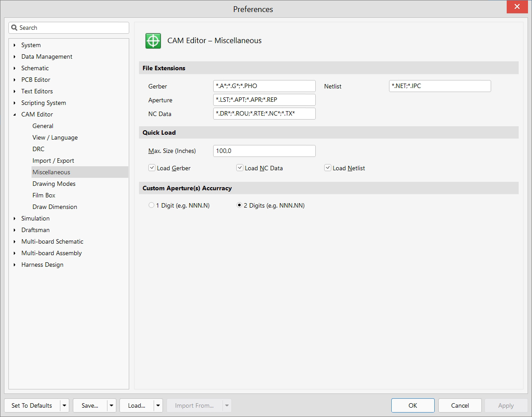Image resolution: width=532 pixels, height=417 pixels.
Task: Open the Set To Defaults dropdown arrow
Action: pyautogui.click(x=64, y=405)
